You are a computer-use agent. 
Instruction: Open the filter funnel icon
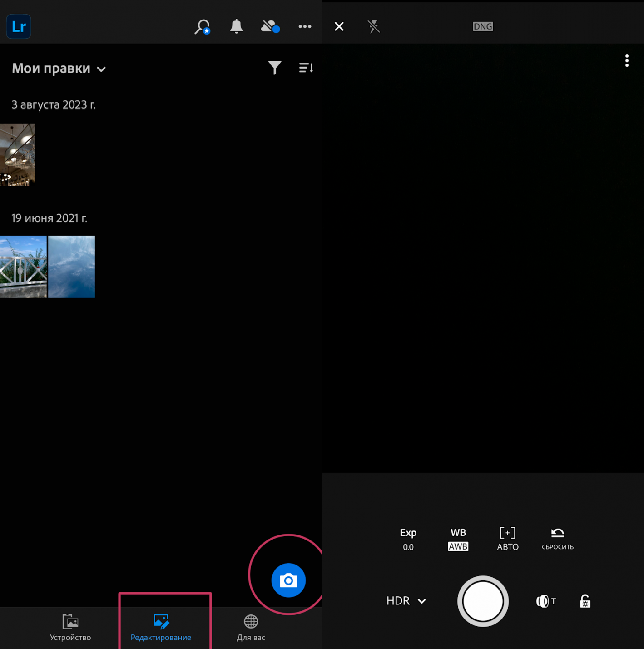coord(275,68)
